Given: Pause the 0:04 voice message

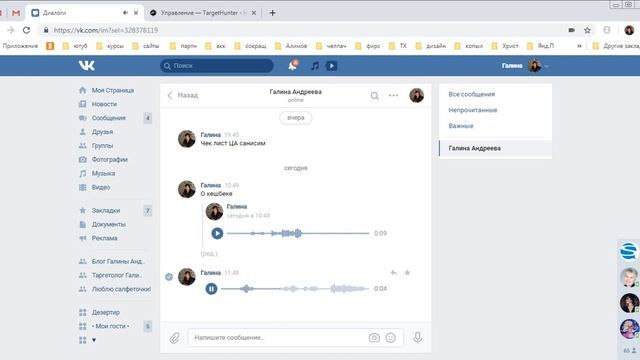Looking at the screenshot, I should point(211,289).
